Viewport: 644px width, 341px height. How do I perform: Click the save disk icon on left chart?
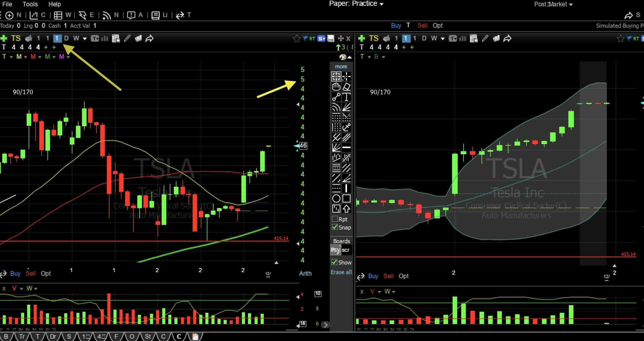click(331, 39)
